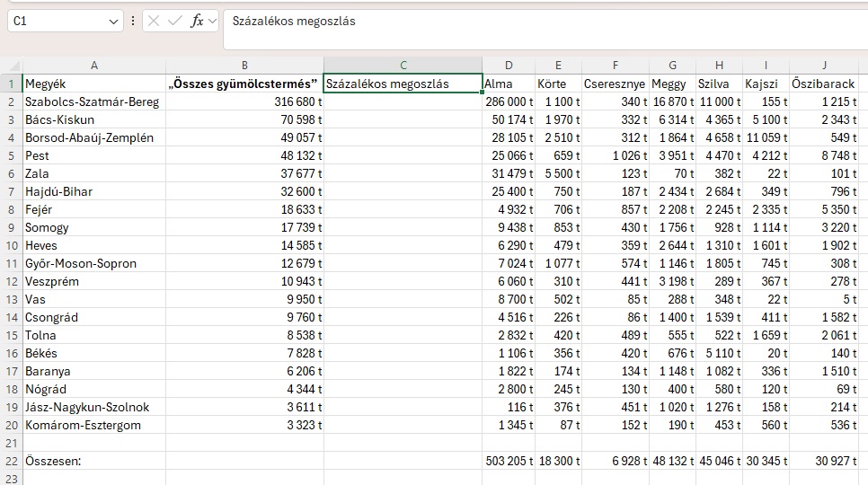Expand the chevron next to the fx icon
The width and height of the screenshot is (868, 485).
pyautogui.click(x=213, y=21)
